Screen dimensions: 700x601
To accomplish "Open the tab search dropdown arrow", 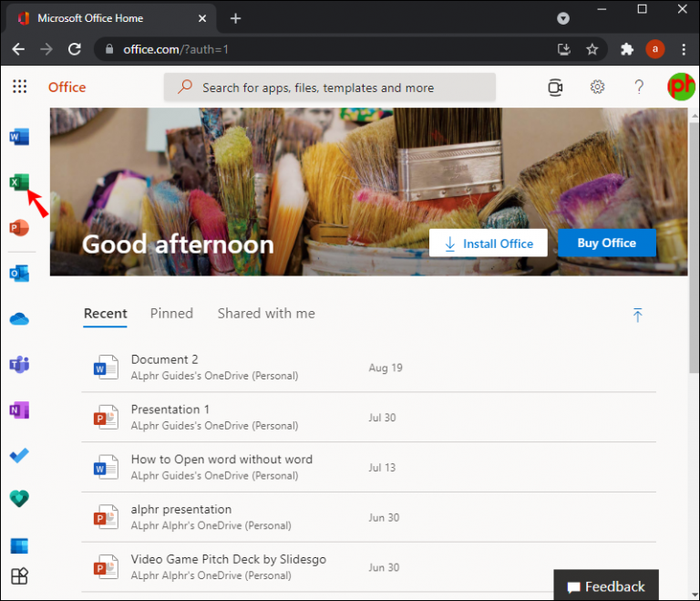I will point(563,18).
